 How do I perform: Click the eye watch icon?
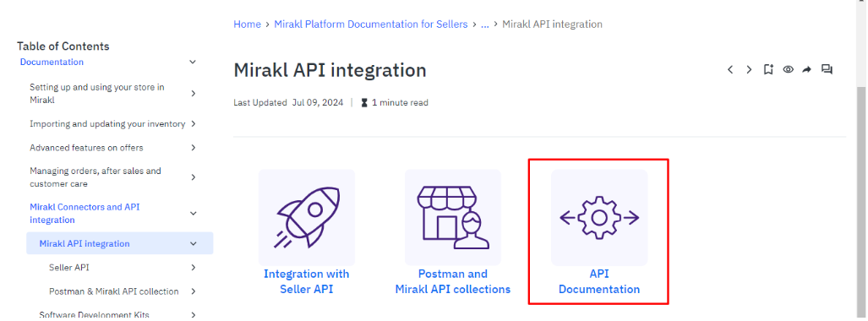pos(789,70)
